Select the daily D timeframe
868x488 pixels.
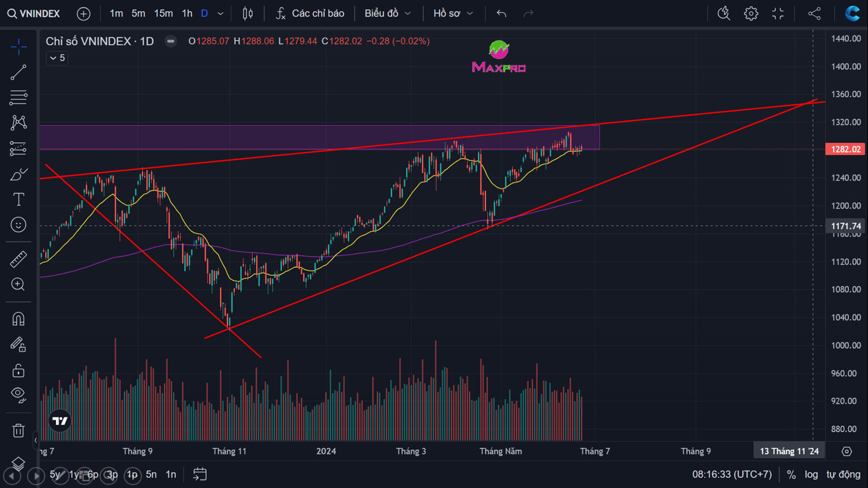point(204,13)
